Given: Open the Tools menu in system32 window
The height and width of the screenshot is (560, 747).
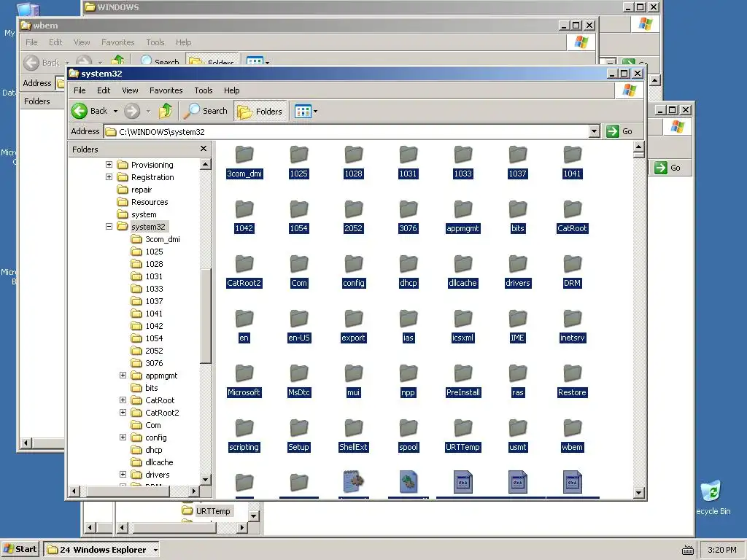Looking at the screenshot, I should [204, 90].
